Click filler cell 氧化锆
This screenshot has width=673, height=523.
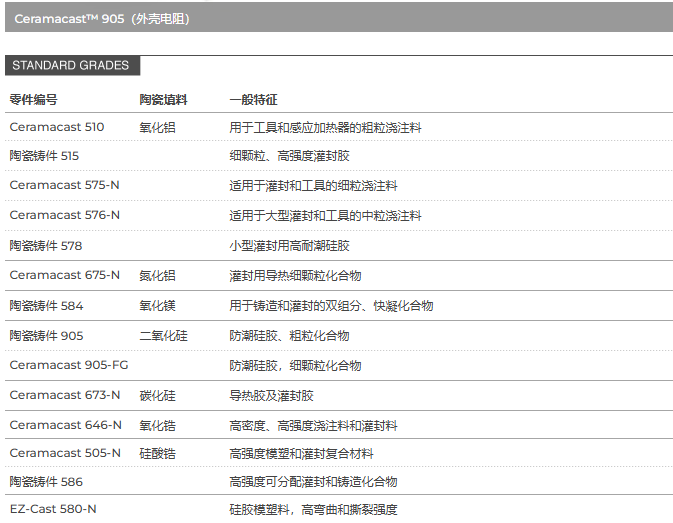tap(157, 426)
